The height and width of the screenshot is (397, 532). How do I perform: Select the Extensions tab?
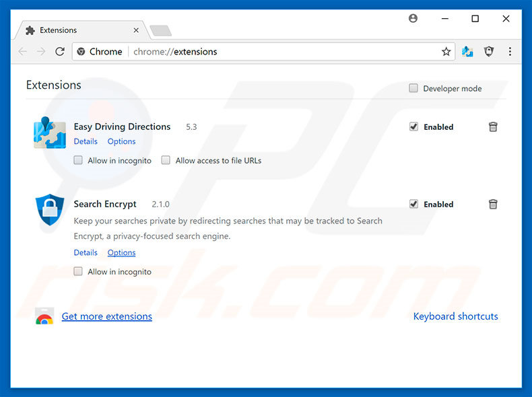tap(81, 30)
